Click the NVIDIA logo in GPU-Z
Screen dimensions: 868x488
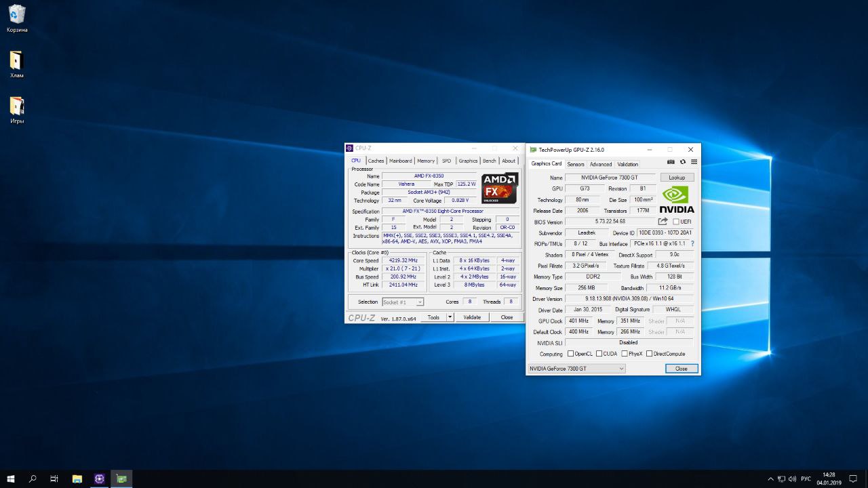(x=677, y=199)
